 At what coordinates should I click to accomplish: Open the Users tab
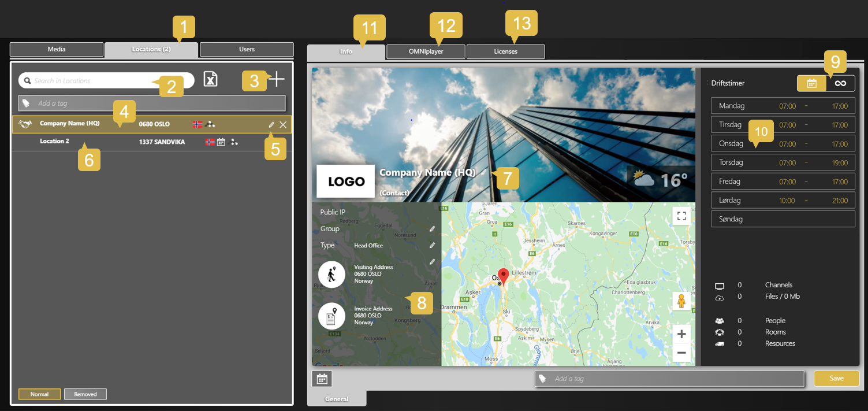point(247,49)
